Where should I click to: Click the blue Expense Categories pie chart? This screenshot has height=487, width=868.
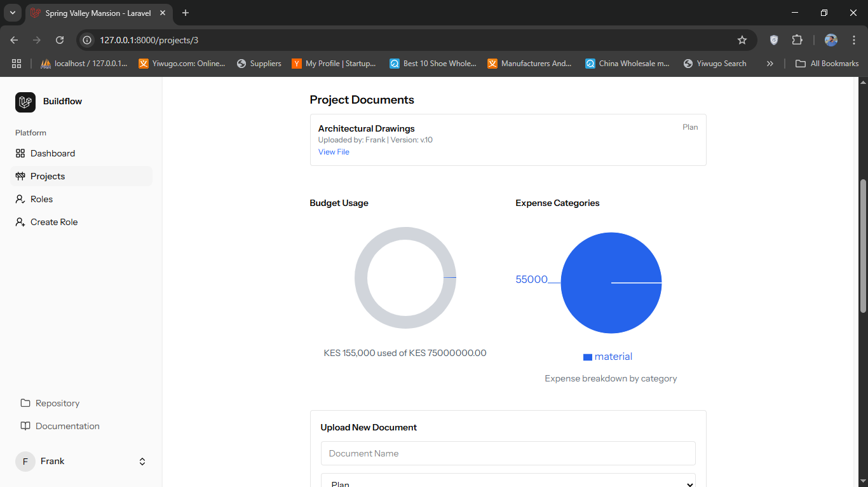tap(611, 283)
